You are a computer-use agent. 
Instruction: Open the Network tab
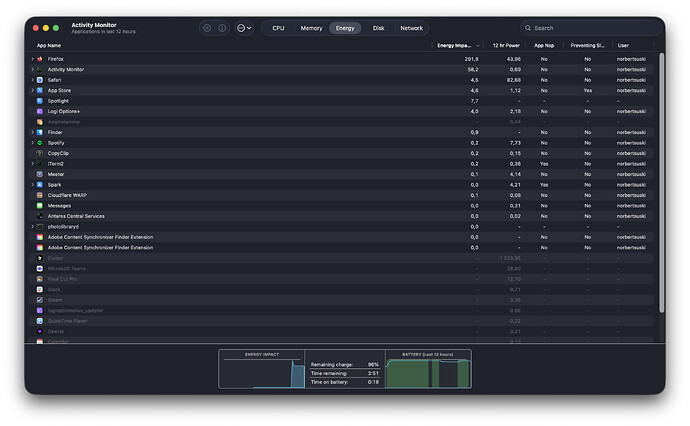(x=411, y=28)
